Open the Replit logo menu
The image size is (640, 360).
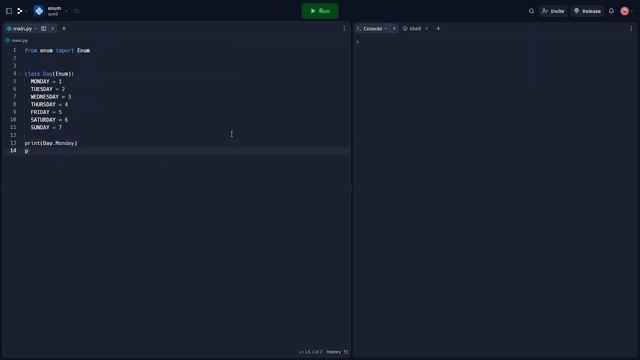[20, 11]
